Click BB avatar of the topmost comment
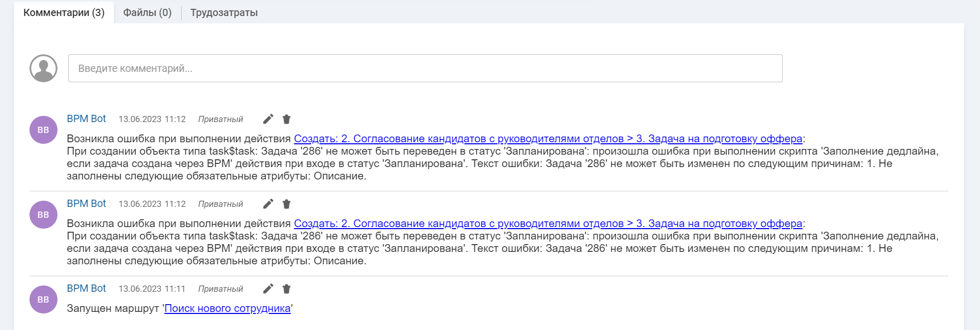This screenshot has width=980, height=330. (43, 130)
